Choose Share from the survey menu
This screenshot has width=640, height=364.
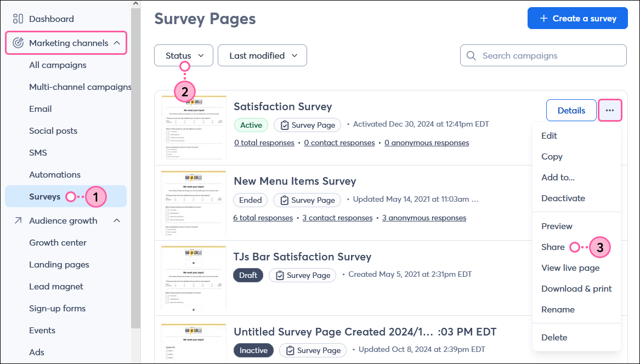point(553,247)
